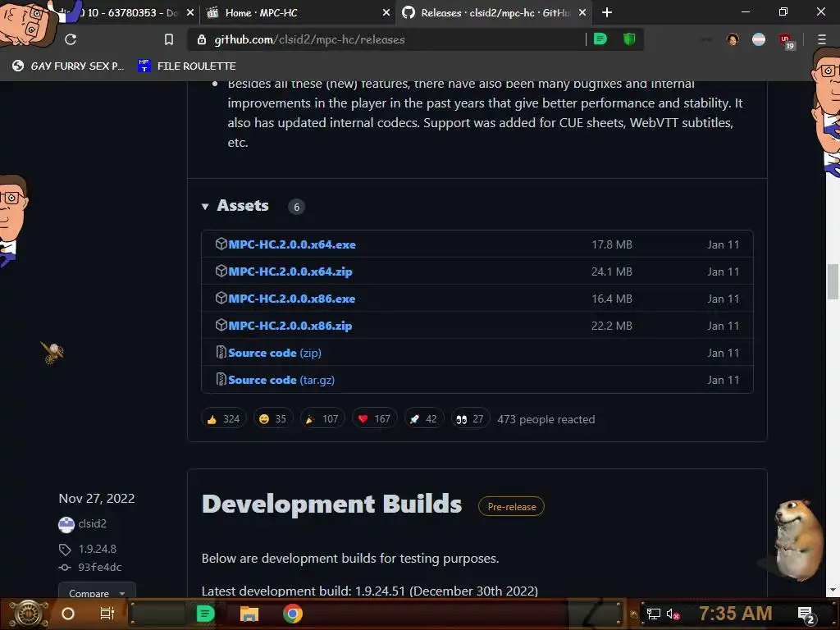Toggle rocket reaction with 42
Image resolution: width=840 pixels, height=630 pixels.
[424, 419]
